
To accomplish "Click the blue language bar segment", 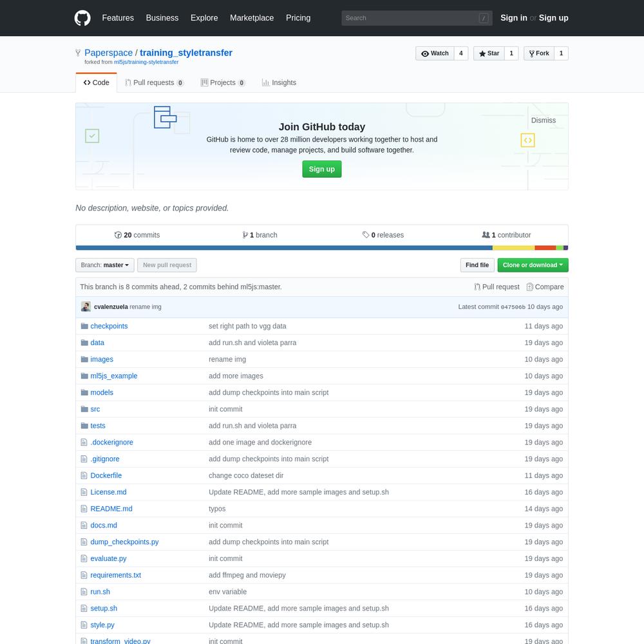I will (284, 248).
